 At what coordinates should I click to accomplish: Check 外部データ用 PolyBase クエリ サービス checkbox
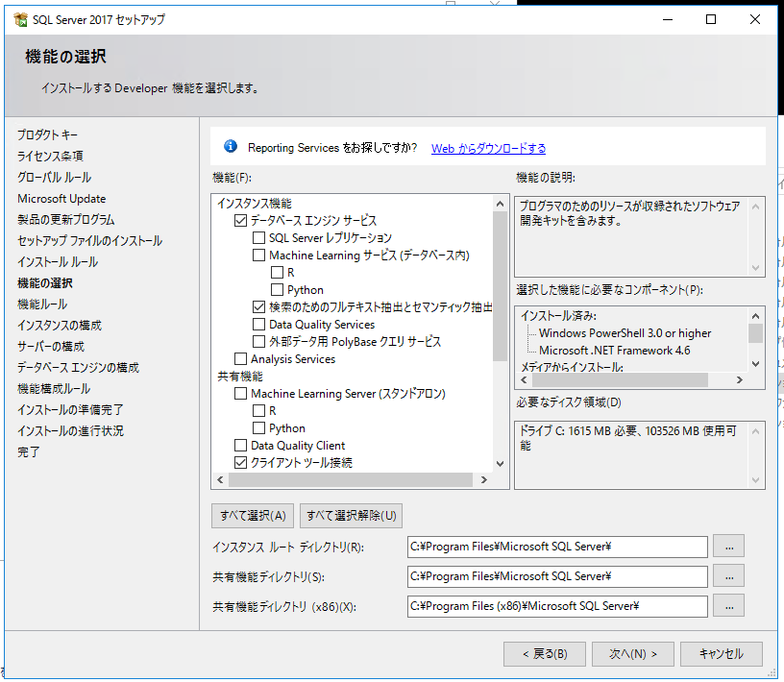point(258,342)
